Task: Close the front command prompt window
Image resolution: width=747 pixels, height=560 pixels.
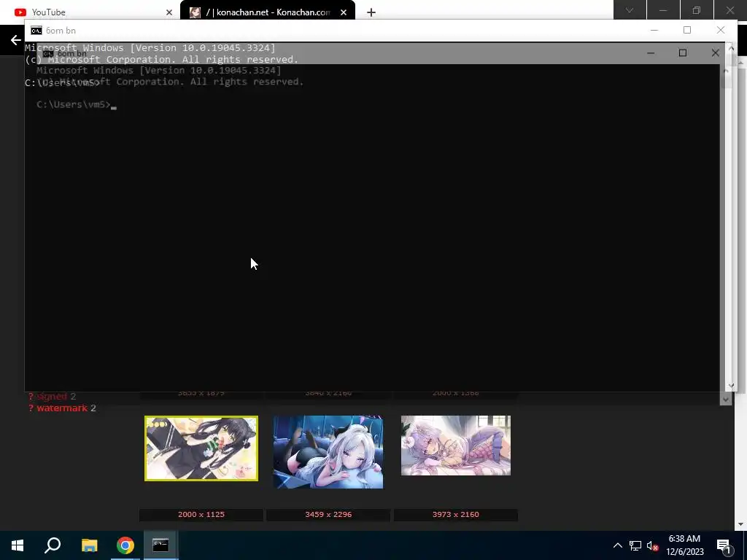Action: coord(721,30)
